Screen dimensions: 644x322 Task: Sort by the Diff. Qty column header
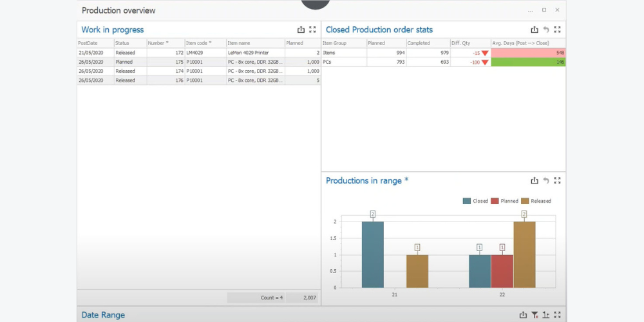471,43
